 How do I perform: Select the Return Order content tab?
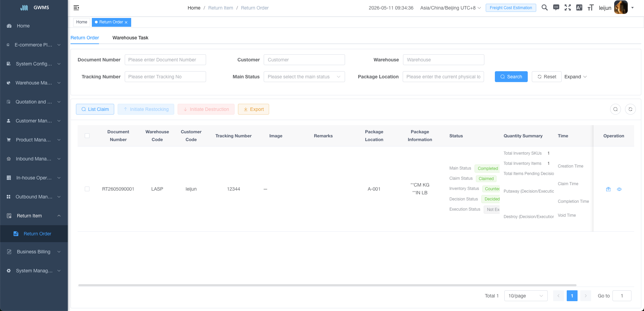coord(85,38)
